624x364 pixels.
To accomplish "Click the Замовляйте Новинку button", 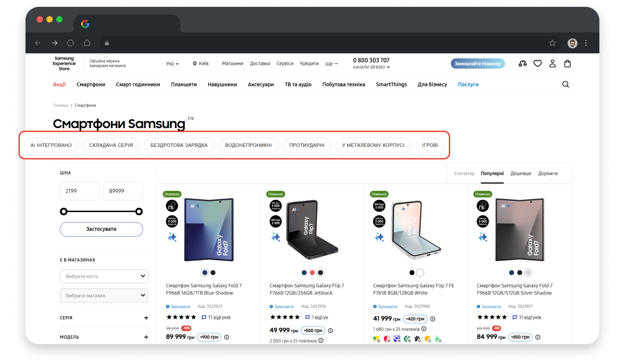I will pos(478,63).
